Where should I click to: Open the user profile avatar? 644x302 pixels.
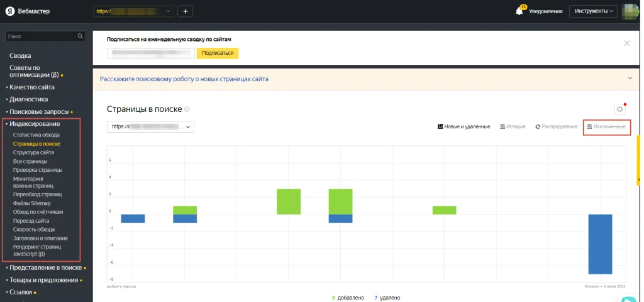630,11
